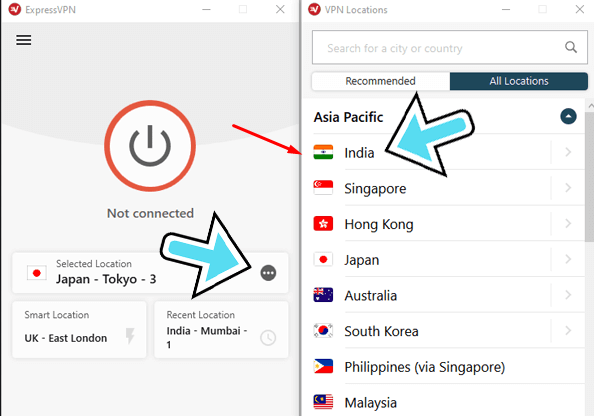This screenshot has height=416, width=594.
Task: Select the South Korea flag icon
Action: tap(323, 331)
